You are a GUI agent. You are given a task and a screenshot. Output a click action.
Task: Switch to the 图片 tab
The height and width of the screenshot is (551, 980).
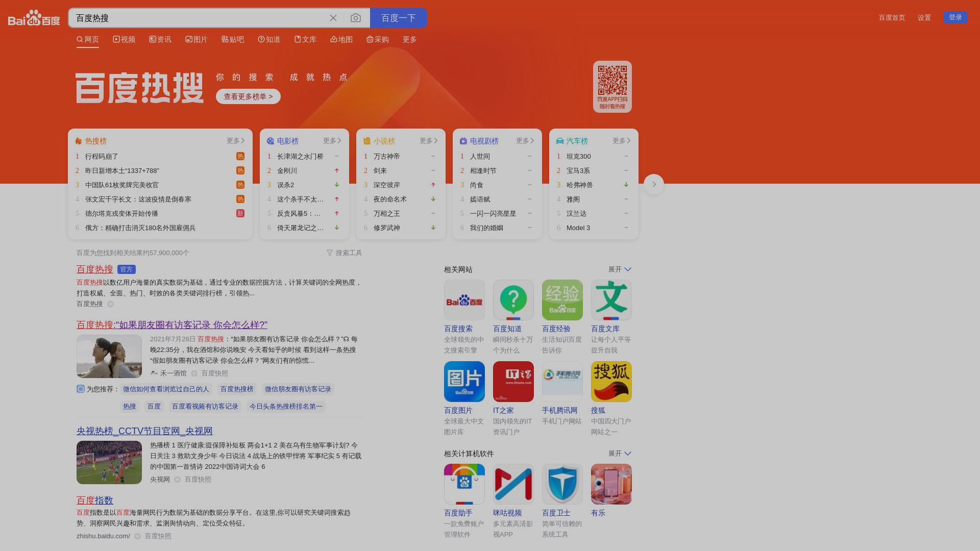pos(197,39)
